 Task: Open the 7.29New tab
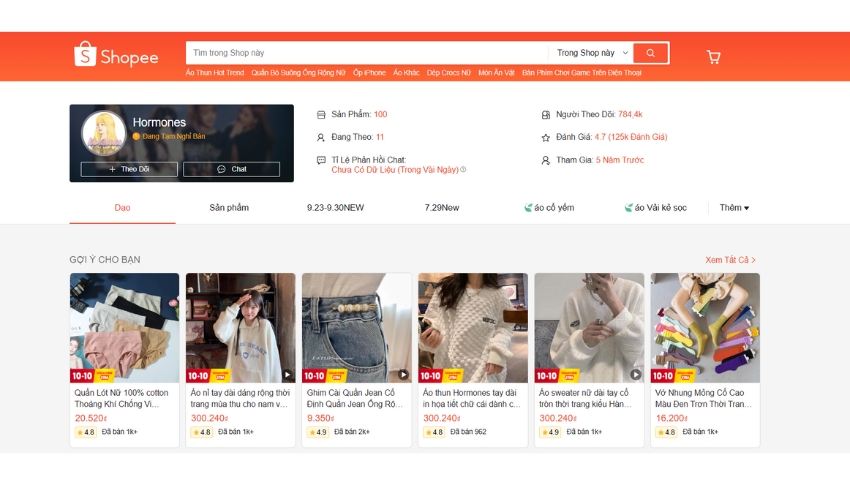pyautogui.click(x=442, y=208)
